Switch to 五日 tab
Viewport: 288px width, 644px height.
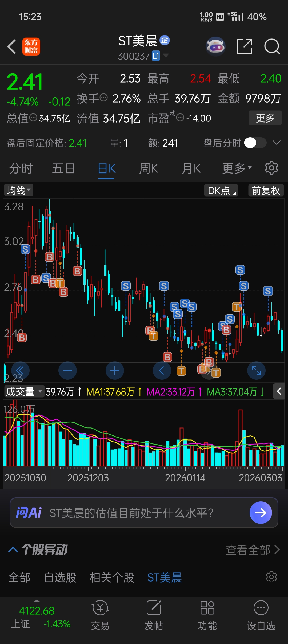[63, 168]
